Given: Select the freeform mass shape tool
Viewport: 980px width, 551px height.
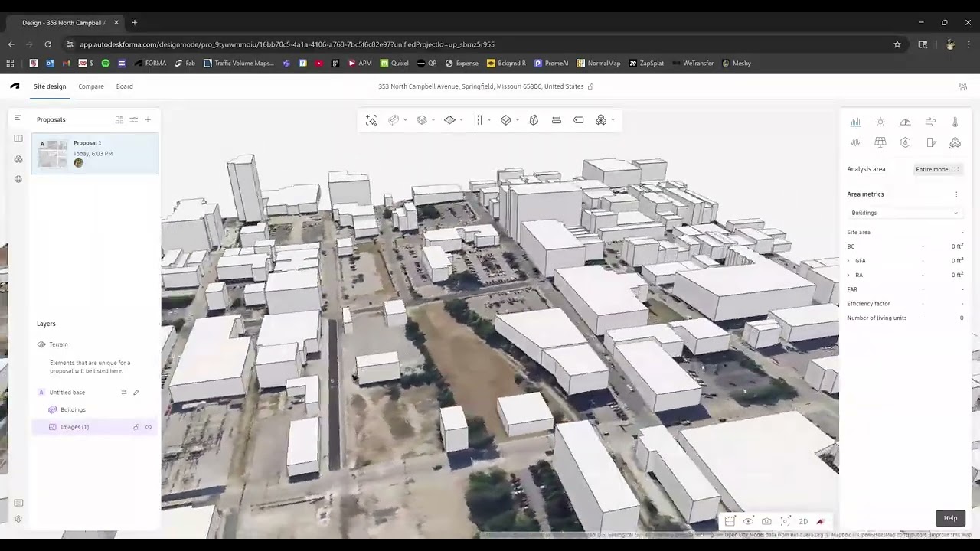Looking at the screenshot, I should [x=534, y=120].
